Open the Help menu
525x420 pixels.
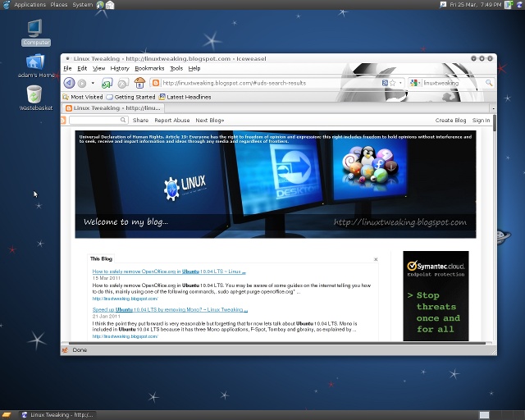tap(194, 68)
